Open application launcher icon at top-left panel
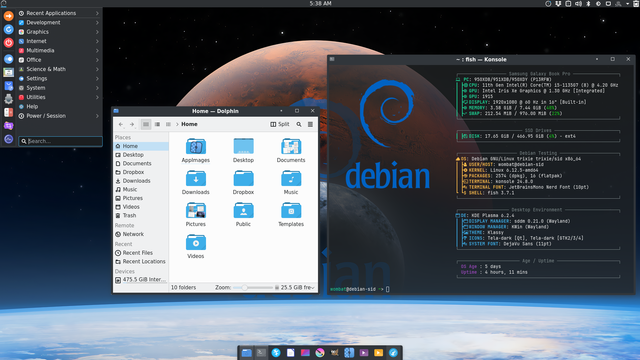Viewport: 640px width, 360px height. [3, 3]
